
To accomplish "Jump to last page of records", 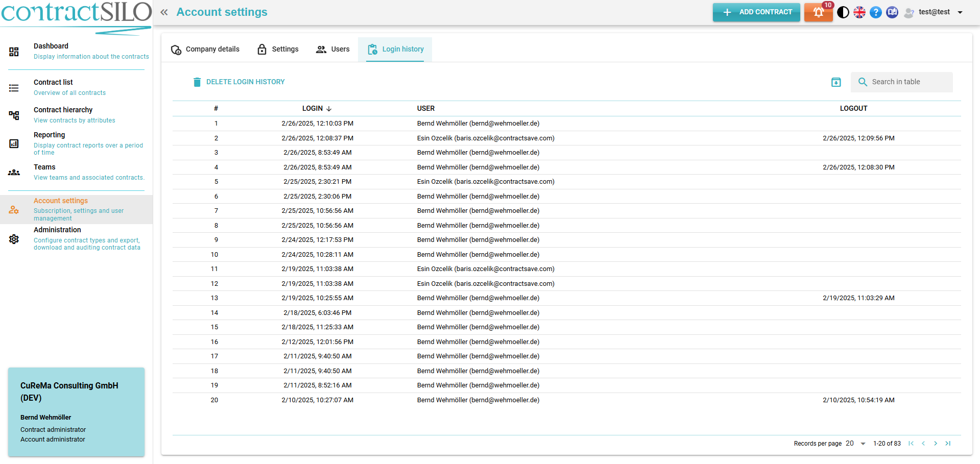I will point(948,444).
